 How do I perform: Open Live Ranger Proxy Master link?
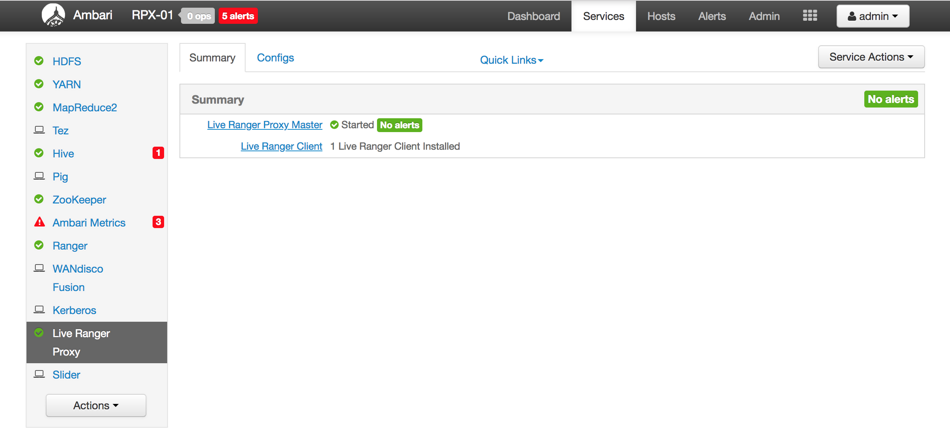point(265,125)
